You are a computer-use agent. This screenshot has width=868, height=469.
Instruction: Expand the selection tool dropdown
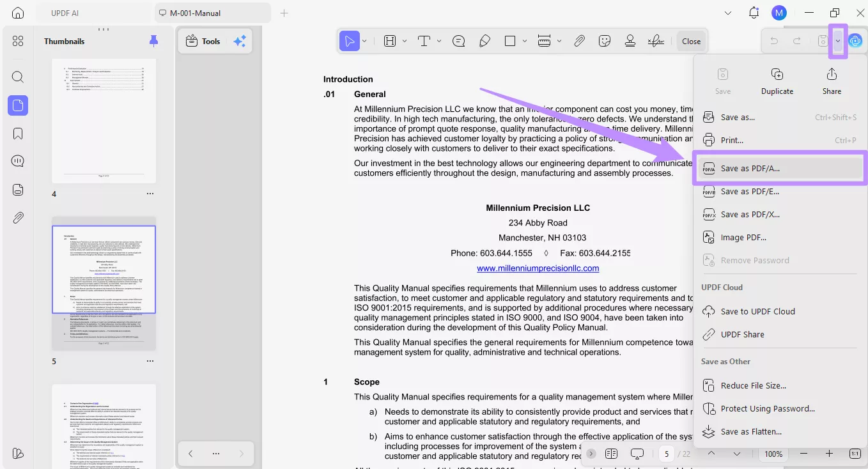click(364, 40)
